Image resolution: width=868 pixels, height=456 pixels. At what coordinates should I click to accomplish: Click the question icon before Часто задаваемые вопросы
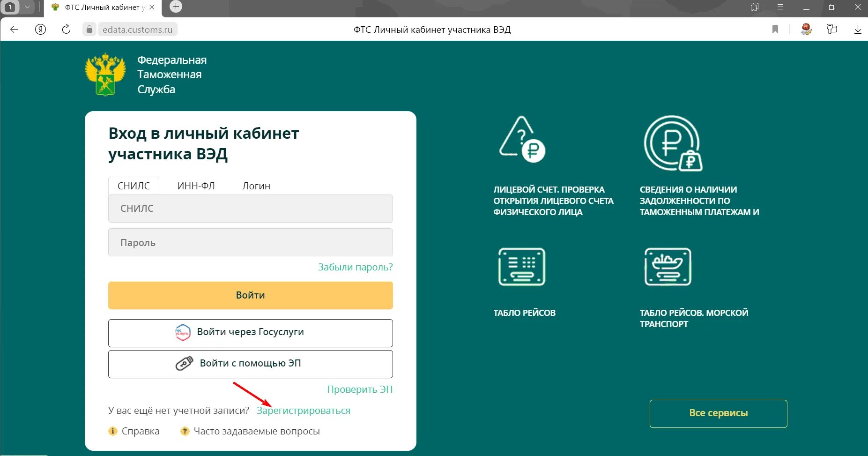[185, 431]
